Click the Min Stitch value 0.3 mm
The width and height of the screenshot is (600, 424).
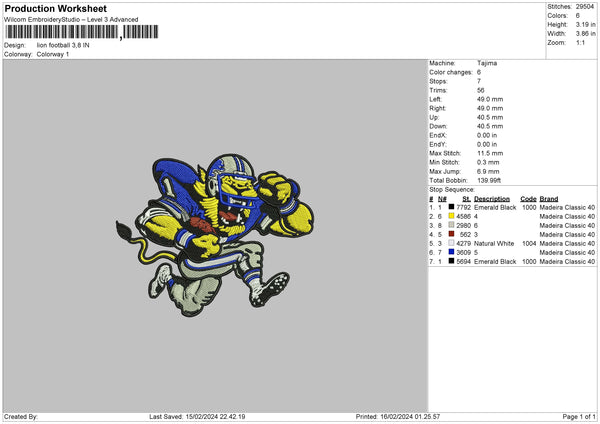(x=488, y=162)
